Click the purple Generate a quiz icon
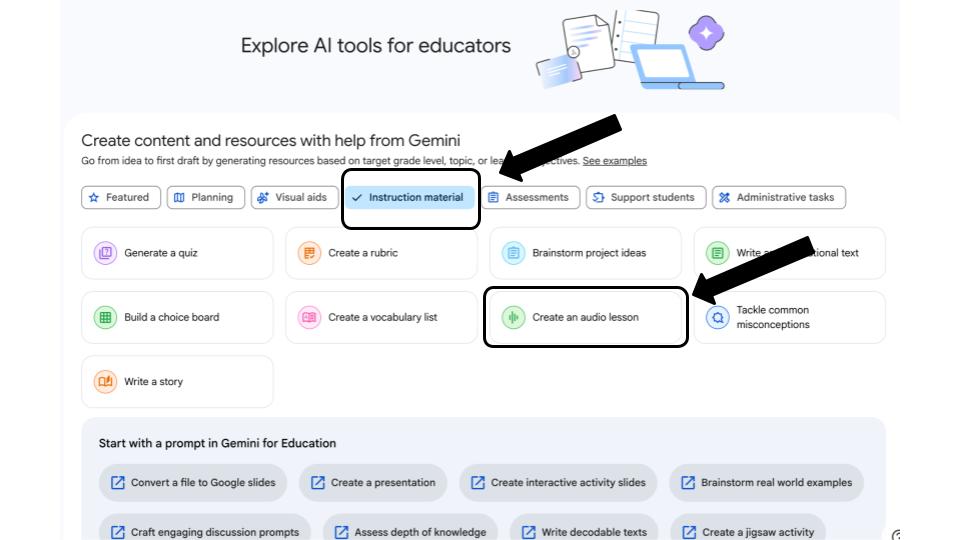This screenshot has width=960, height=540. tap(105, 253)
